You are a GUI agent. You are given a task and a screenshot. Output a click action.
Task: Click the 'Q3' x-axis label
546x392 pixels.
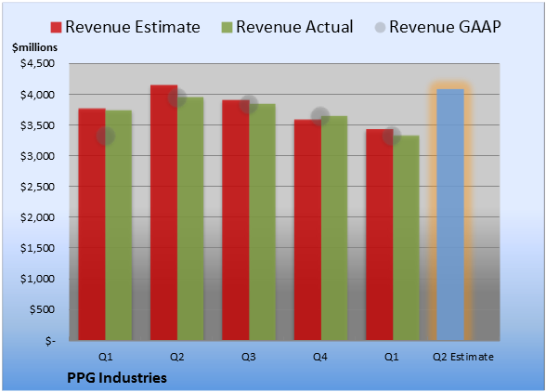click(249, 357)
